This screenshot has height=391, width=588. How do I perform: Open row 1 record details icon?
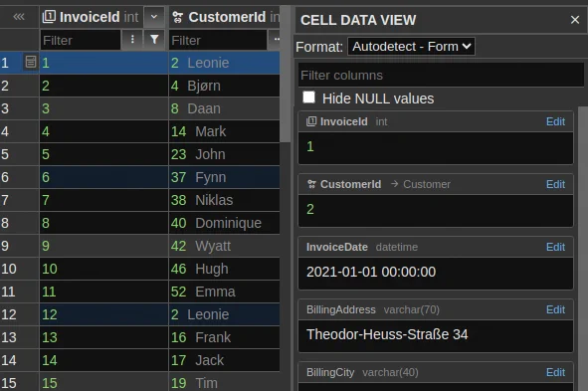pos(31,62)
